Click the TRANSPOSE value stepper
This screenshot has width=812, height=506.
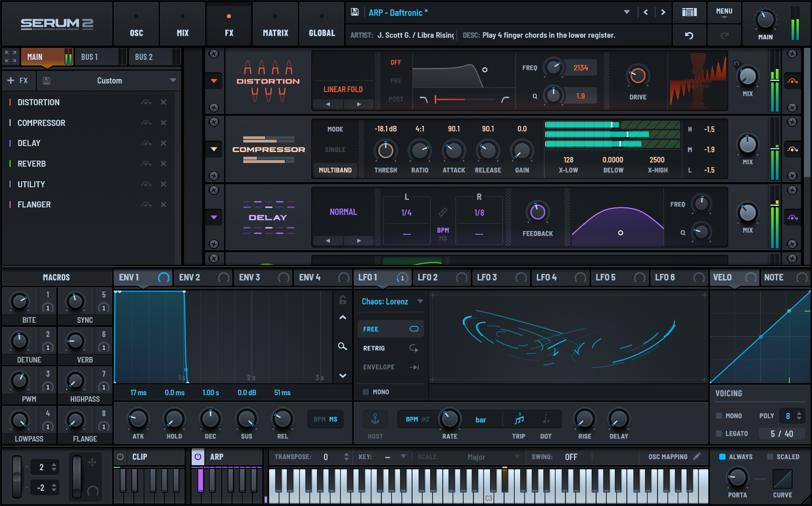pyautogui.click(x=346, y=457)
